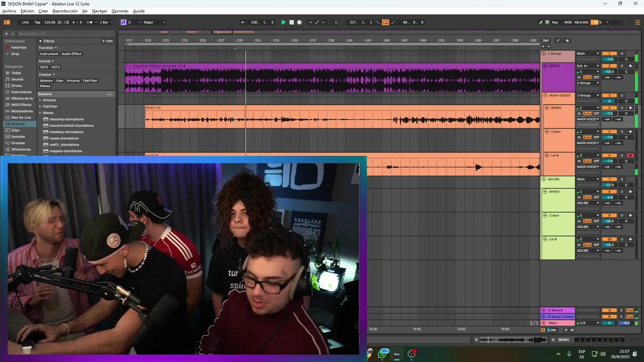Image resolution: width=644 pixels, height=362 pixels.
Task: Collapse the Filtros section
Action: coord(40,41)
